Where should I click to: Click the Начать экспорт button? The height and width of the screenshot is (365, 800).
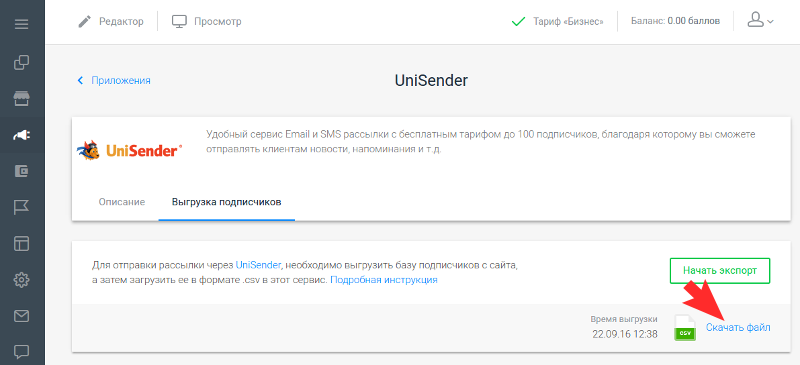(720, 271)
